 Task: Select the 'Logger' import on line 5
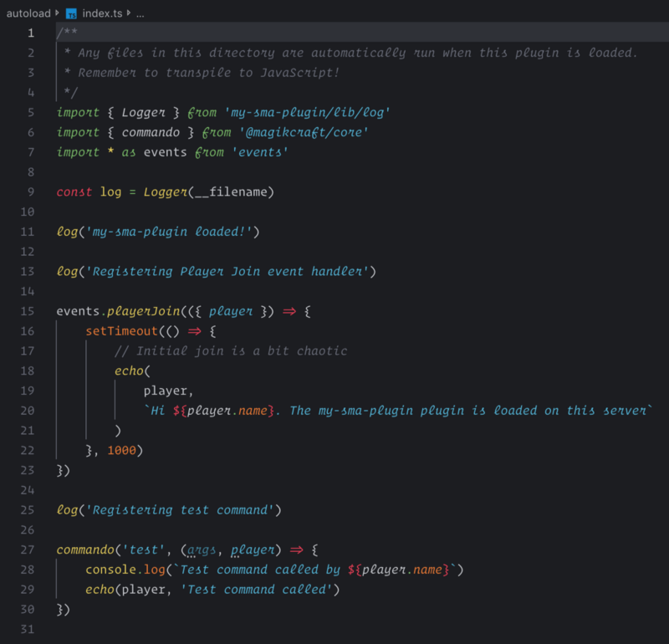(142, 112)
